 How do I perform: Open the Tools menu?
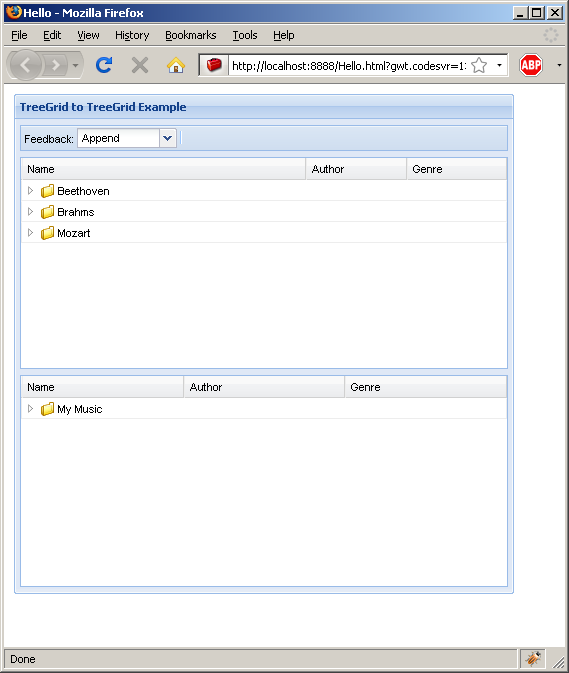pyautogui.click(x=245, y=35)
